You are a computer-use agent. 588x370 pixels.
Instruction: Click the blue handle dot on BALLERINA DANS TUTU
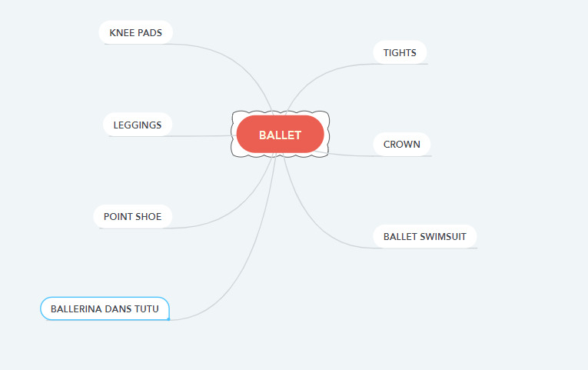click(168, 319)
